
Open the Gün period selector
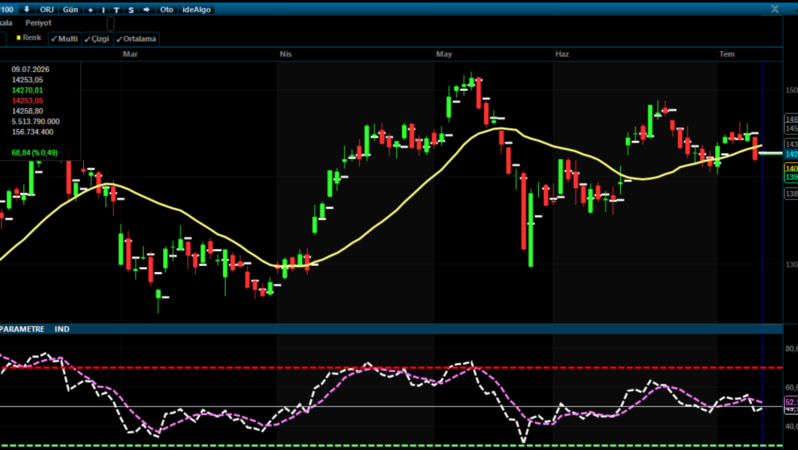[70, 10]
